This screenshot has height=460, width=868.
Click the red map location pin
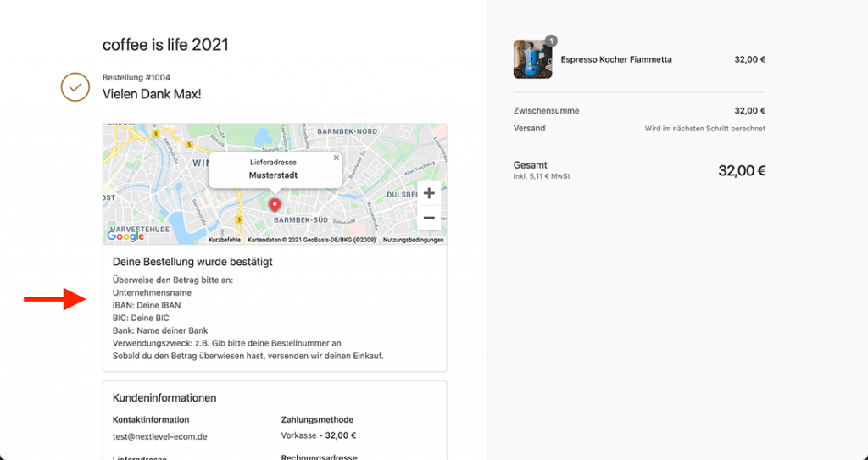(274, 205)
